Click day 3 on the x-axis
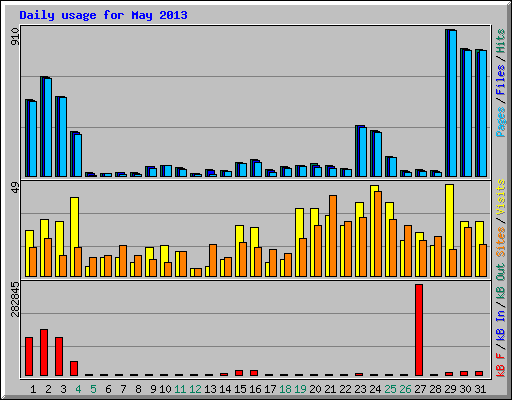The width and height of the screenshot is (512, 400). tap(63, 389)
